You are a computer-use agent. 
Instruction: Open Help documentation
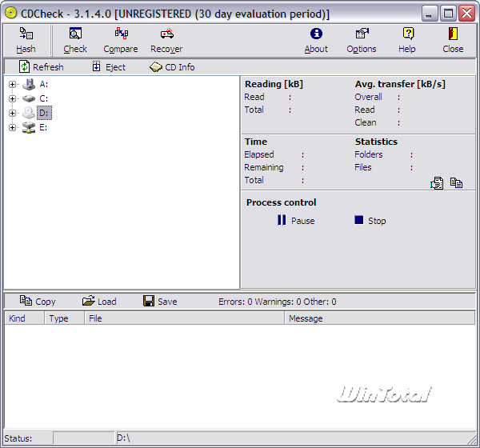[407, 41]
